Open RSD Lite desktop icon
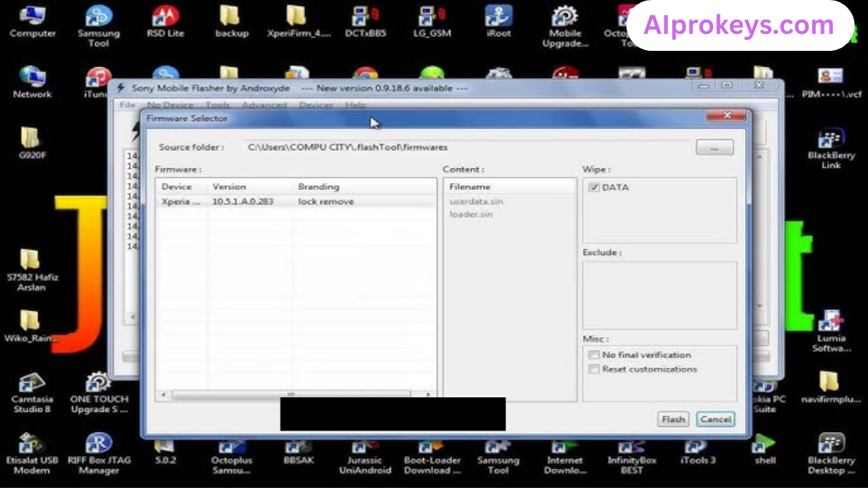 pyautogui.click(x=165, y=22)
